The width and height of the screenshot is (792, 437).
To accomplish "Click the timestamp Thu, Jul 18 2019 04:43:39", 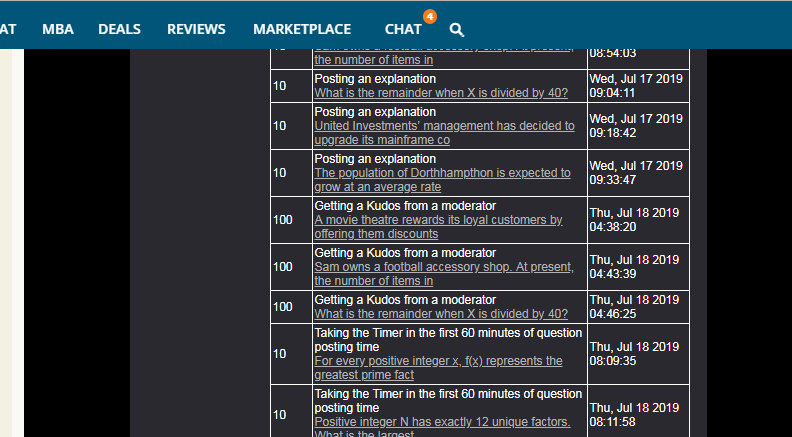I will click(x=634, y=267).
